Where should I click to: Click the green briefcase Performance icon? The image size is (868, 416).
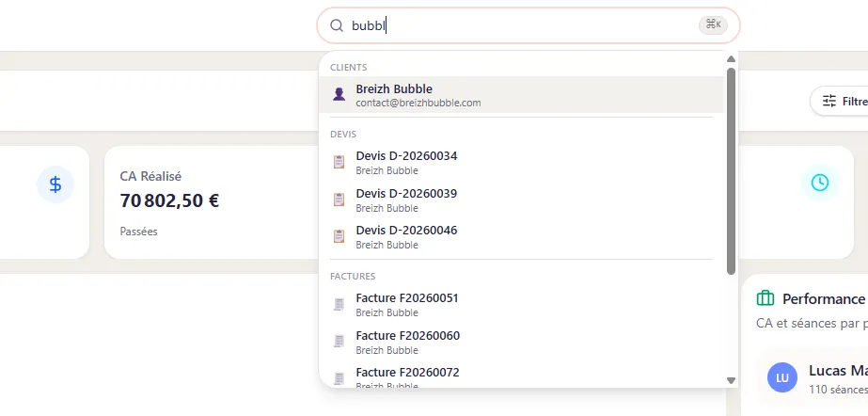tap(765, 298)
